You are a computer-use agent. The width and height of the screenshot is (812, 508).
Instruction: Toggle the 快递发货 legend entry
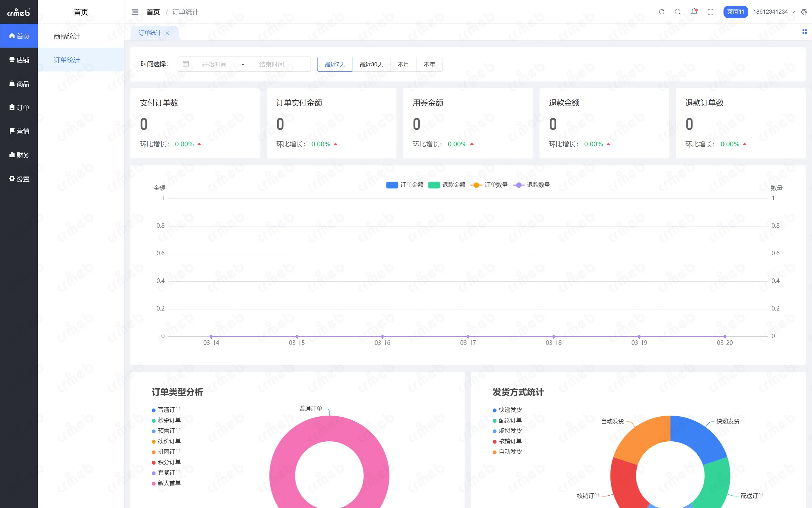coord(507,410)
